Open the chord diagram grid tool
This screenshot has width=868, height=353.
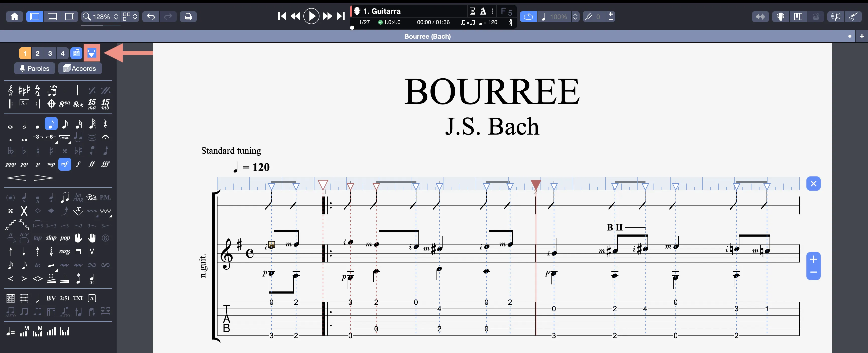point(11,298)
